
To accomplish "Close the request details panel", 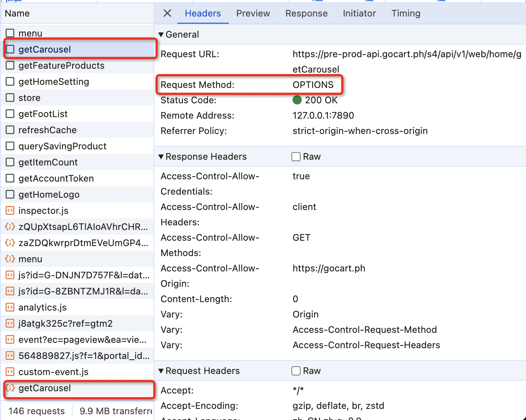I will click(x=167, y=13).
